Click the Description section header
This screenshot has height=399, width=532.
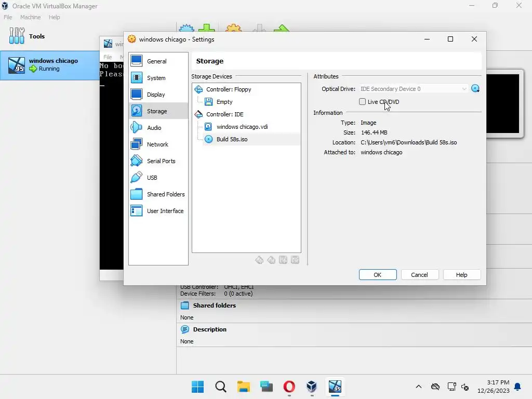coord(210,329)
